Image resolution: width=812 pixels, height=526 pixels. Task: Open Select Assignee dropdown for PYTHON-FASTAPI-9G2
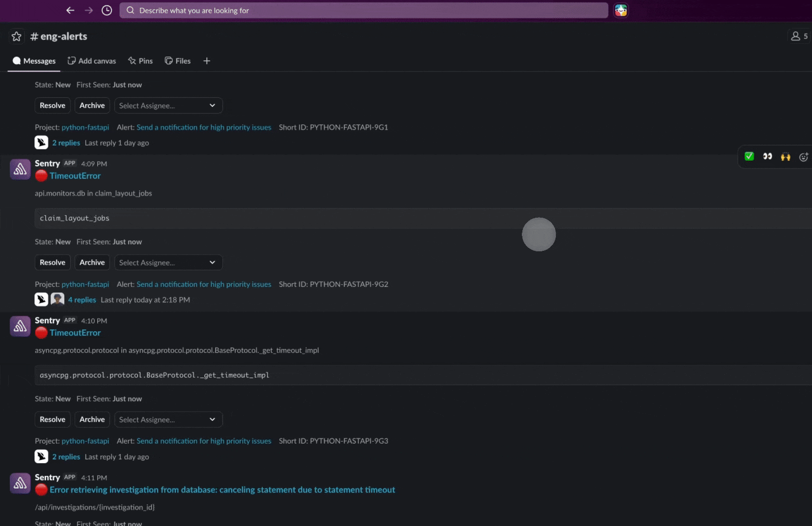coord(168,263)
